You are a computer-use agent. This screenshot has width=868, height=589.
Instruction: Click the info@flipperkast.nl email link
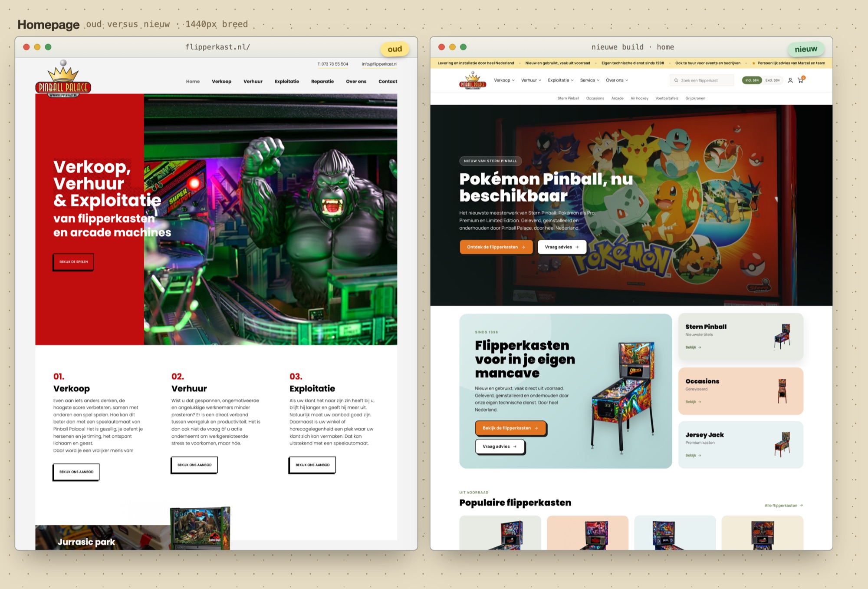pyautogui.click(x=379, y=64)
